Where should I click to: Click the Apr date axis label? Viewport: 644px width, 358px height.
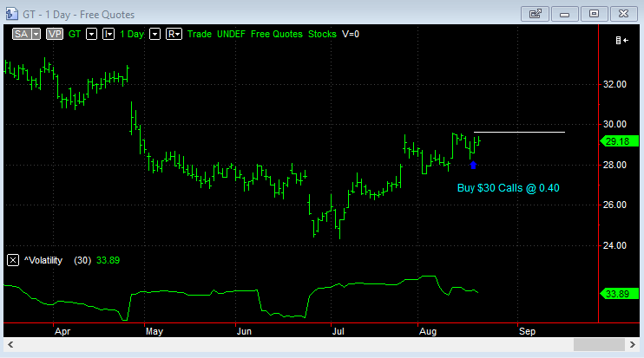tap(62, 331)
